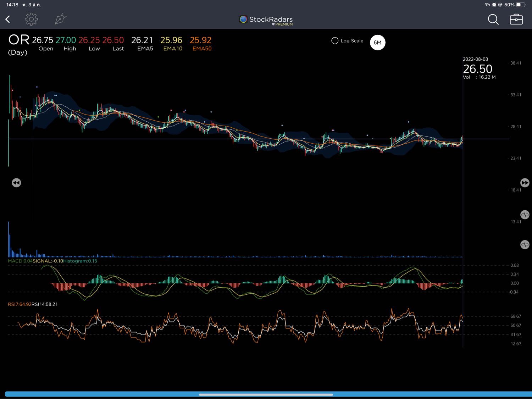Image resolution: width=532 pixels, height=399 pixels.
Task: Change the 6M period button
Action: [377, 43]
